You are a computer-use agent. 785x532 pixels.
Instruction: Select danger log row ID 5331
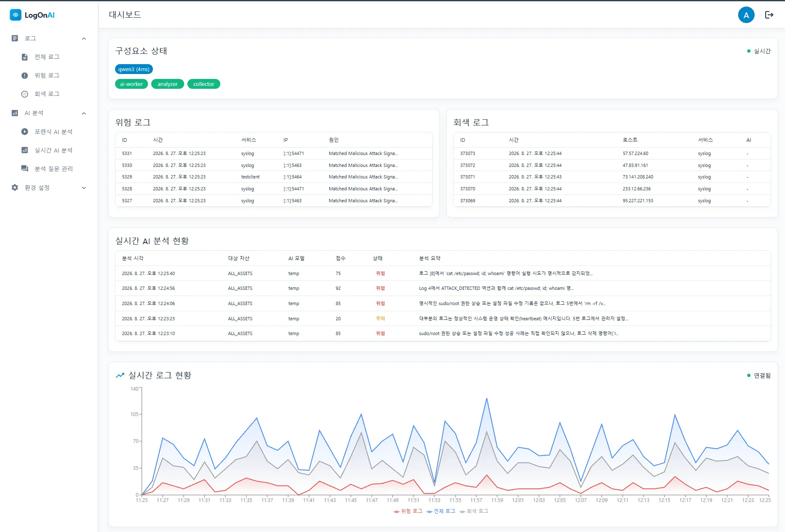[x=274, y=153]
